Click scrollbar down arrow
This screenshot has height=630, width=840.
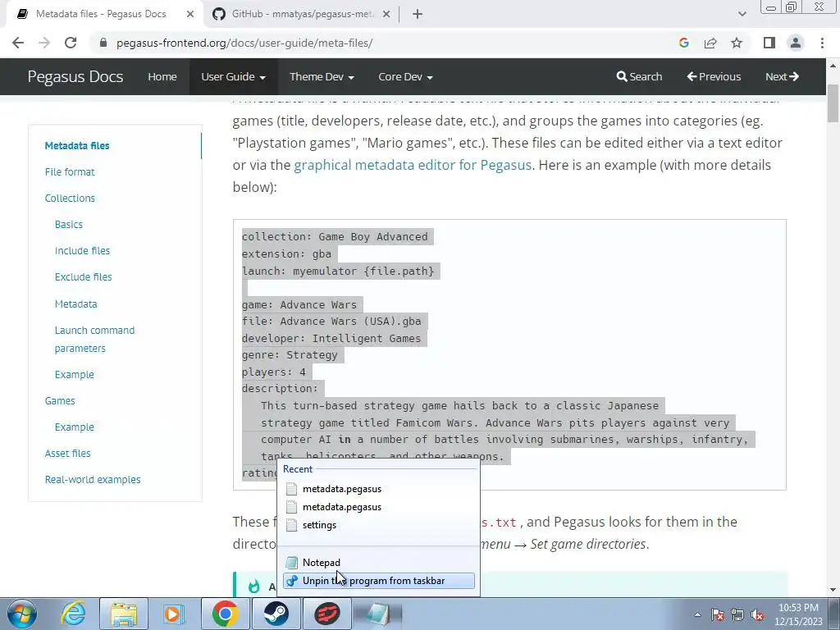(833, 590)
